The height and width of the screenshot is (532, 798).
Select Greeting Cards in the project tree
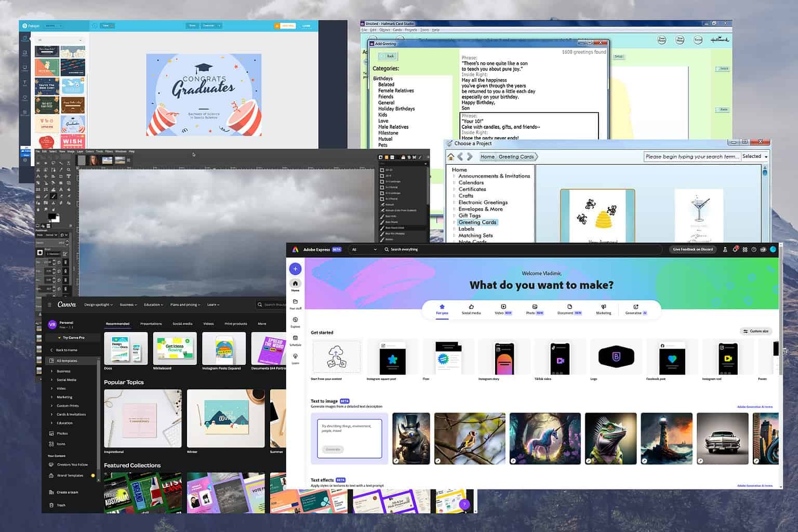[x=477, y=222]
